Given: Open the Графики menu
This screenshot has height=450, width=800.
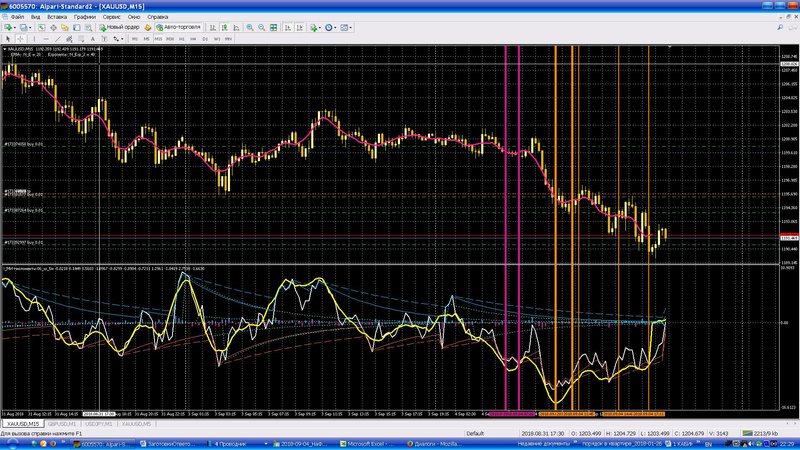Looking at the screenshot, I should 83,17.
